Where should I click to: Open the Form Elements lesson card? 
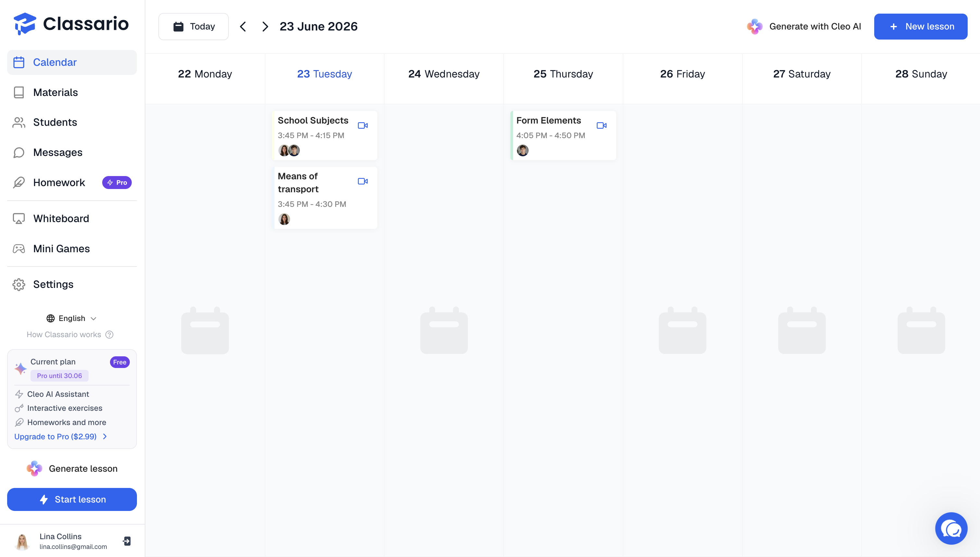coord(563,136)
